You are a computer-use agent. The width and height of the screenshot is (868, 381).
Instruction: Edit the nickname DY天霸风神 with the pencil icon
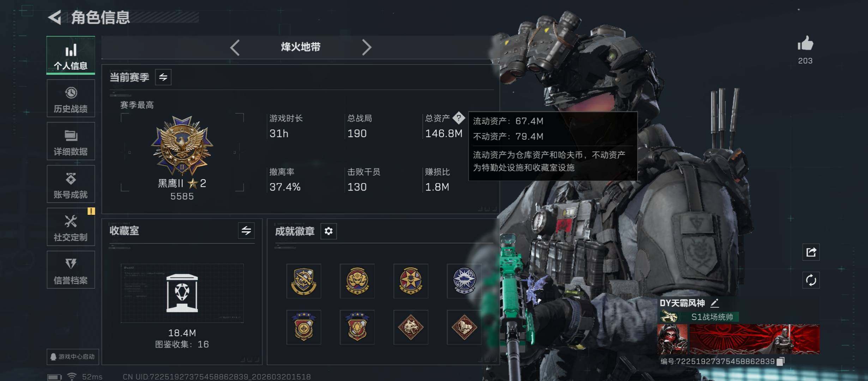tap(715, 303)
